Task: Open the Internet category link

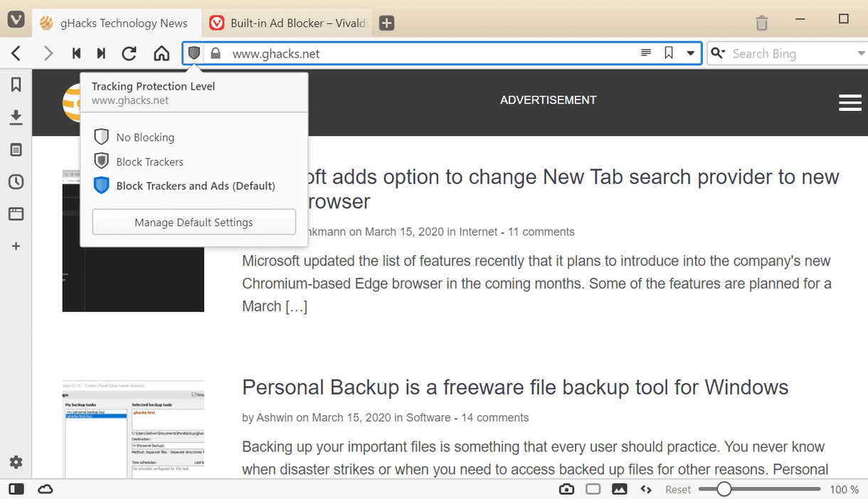Action: (479, 232)
